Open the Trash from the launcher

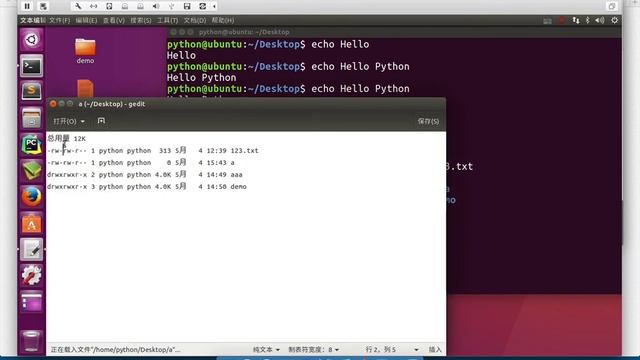pos(31,341)
